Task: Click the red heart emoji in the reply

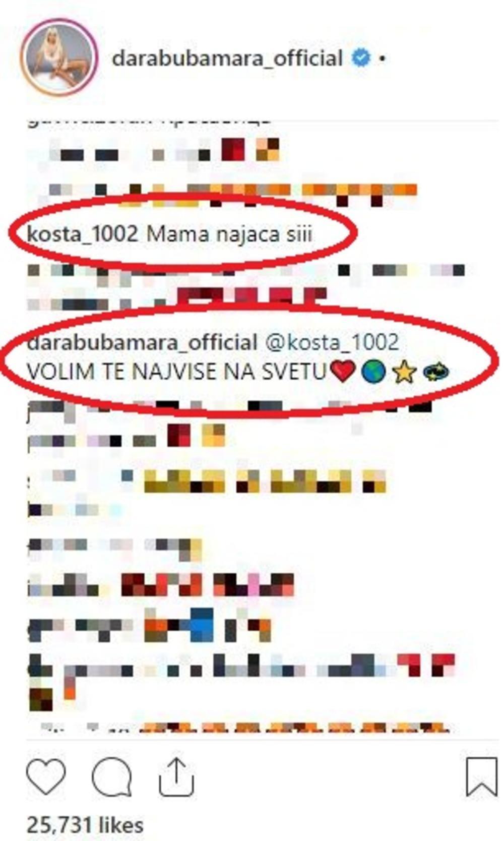Action: click(x=343, y=372)
